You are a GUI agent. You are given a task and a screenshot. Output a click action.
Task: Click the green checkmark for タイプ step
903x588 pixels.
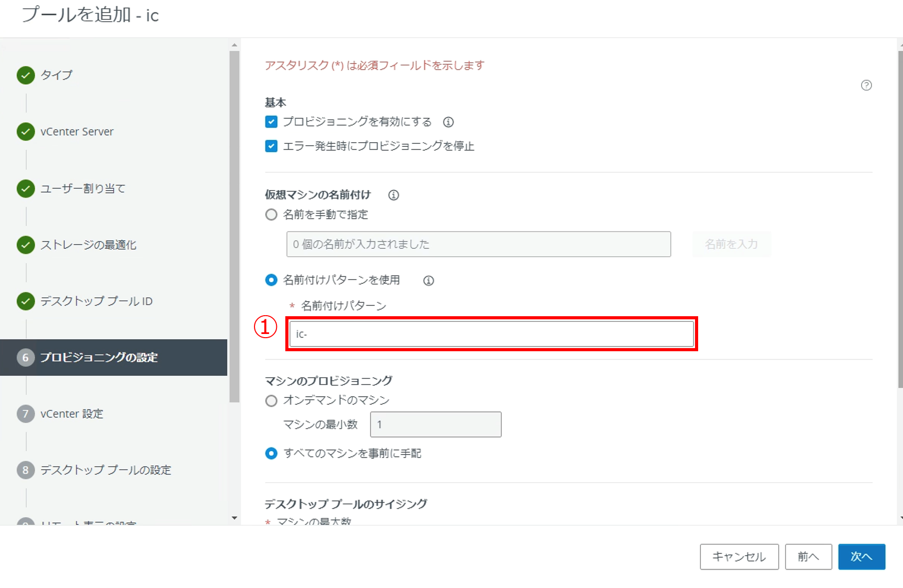(x=26, y=75)
